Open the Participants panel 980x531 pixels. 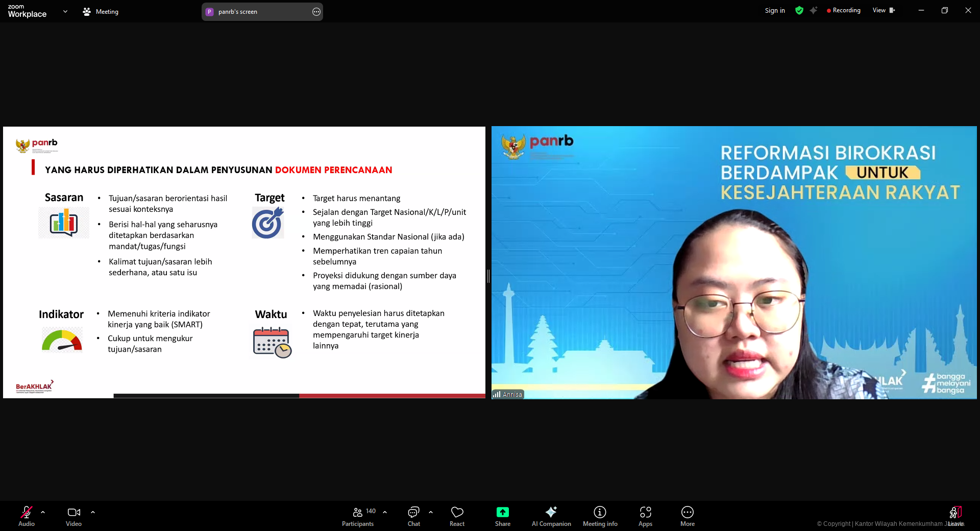358,515
